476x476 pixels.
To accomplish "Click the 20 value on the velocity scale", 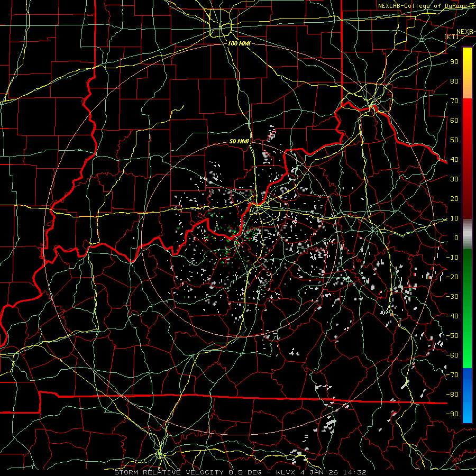I will [454, 199].
